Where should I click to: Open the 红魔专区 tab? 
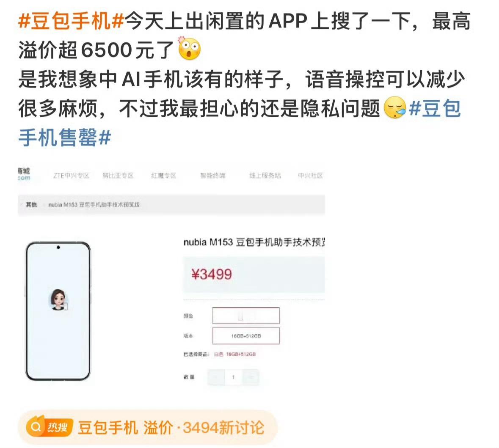(x=163, y=176)
